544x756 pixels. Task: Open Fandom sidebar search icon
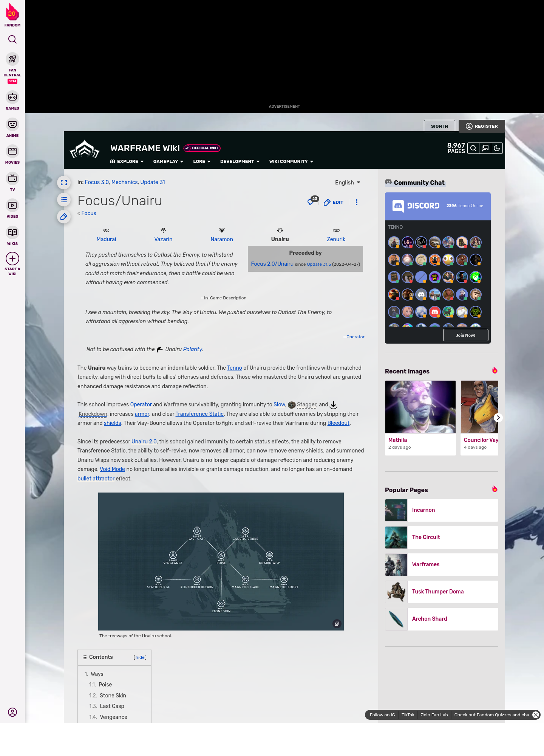12,39
